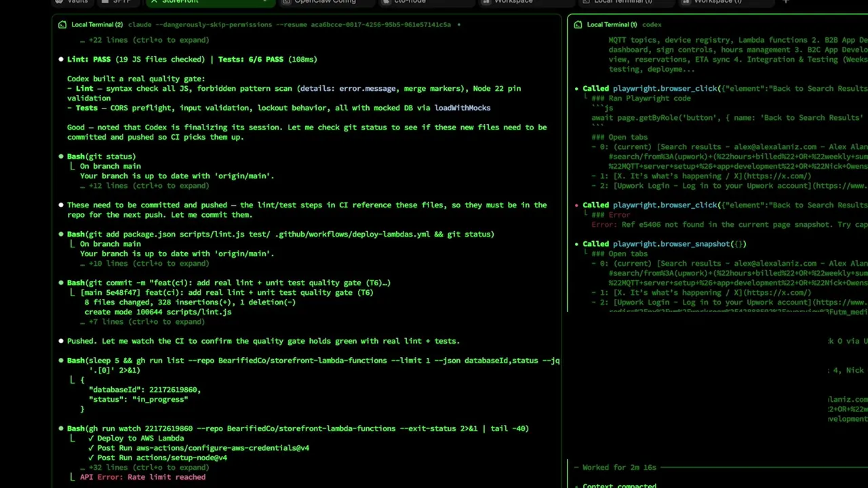Image resolution: width=868 pixels, height=488 pixels.
Task: Click the '✓ Deploy to AWS Lambda' step
Action: [x=136, y=439]
